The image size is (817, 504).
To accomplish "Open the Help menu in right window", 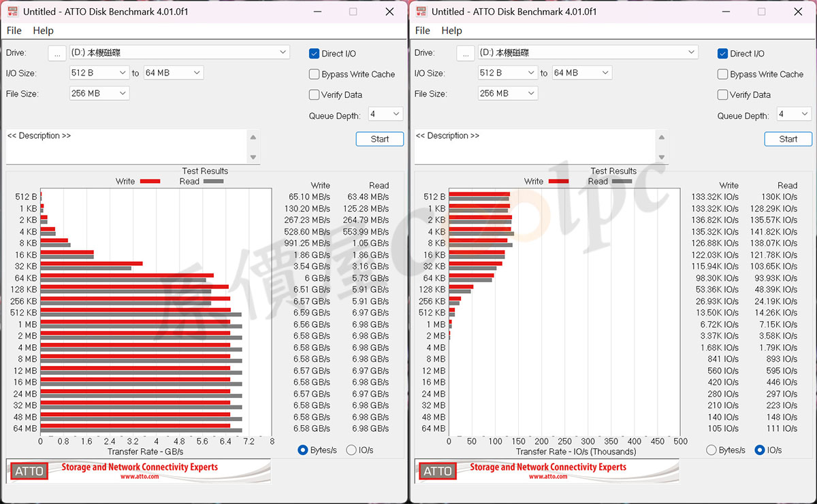I will click(x=451, y=31).
